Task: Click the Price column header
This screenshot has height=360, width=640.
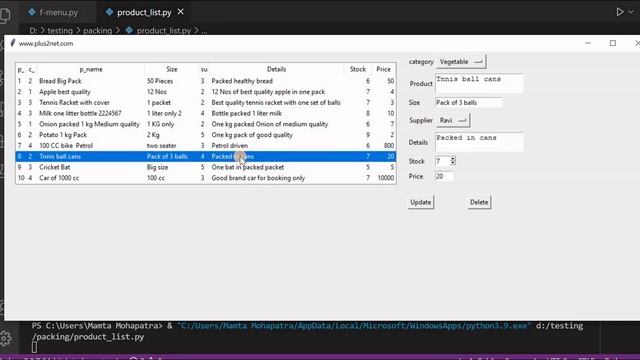Action: click(x=383, y=69)
